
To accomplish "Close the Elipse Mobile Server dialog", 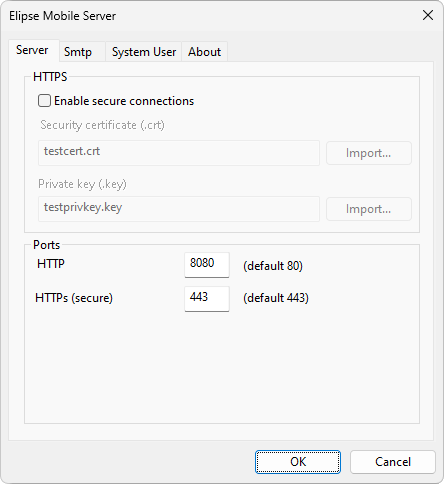I will 428,15.
